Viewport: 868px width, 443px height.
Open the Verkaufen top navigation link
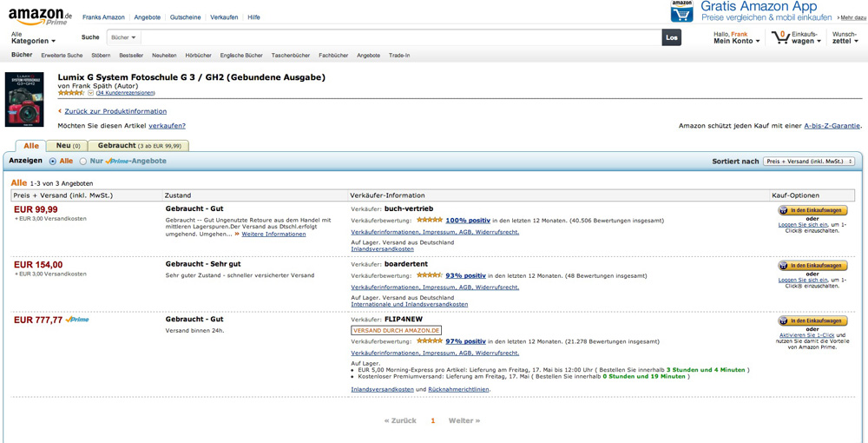(224, 17)
